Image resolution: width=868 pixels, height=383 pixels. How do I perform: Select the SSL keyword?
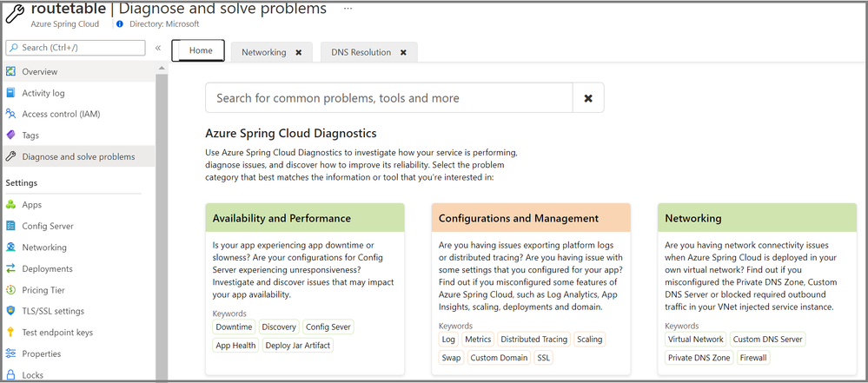pos(543,358)
